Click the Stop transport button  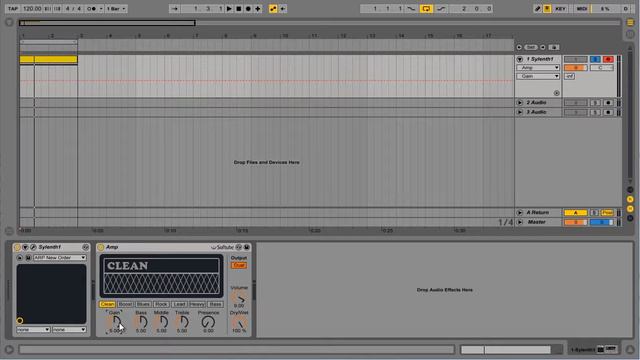coord(239,9)
